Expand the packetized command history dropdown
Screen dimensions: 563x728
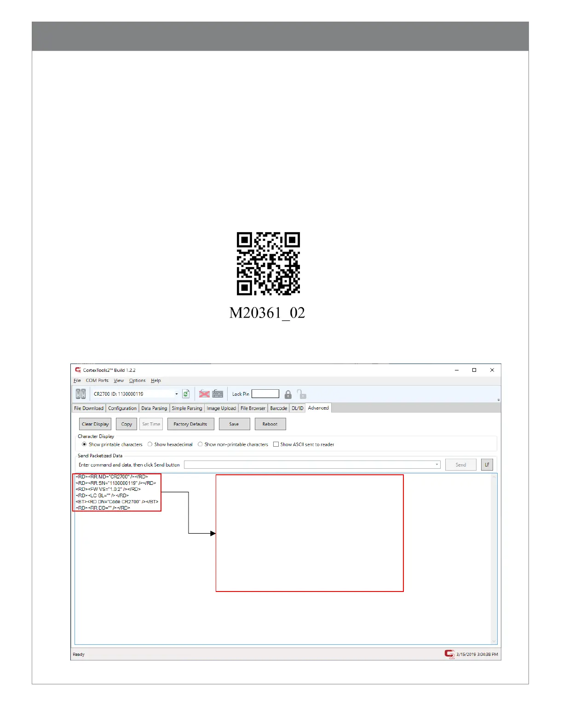click(437, 465)
